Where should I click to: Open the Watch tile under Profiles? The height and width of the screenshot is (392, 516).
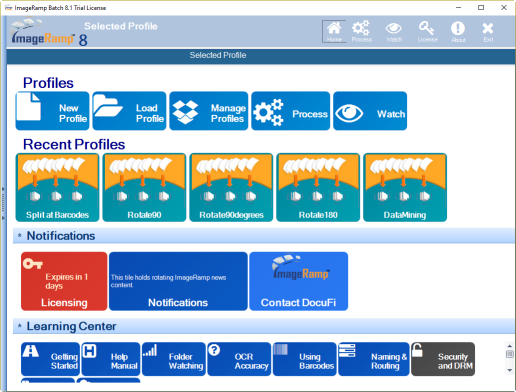click(x=370, y=111)
